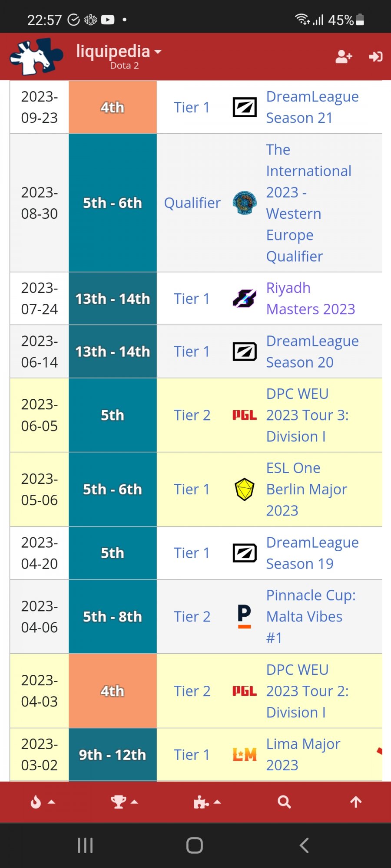Image resolution: width=391 pixels, height=868 pixels.
Task: Tap the log in arrow icon
Action: pos(375,56)
